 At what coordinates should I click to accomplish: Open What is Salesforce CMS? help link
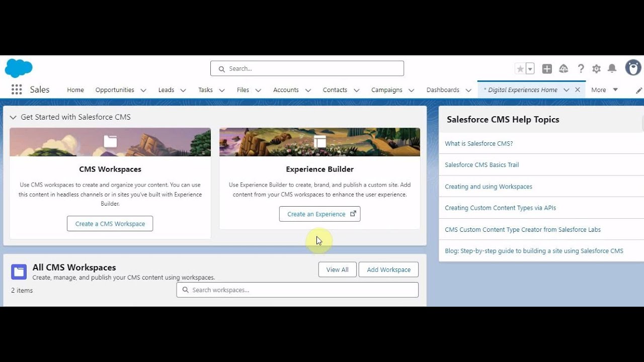click(478, 143)
